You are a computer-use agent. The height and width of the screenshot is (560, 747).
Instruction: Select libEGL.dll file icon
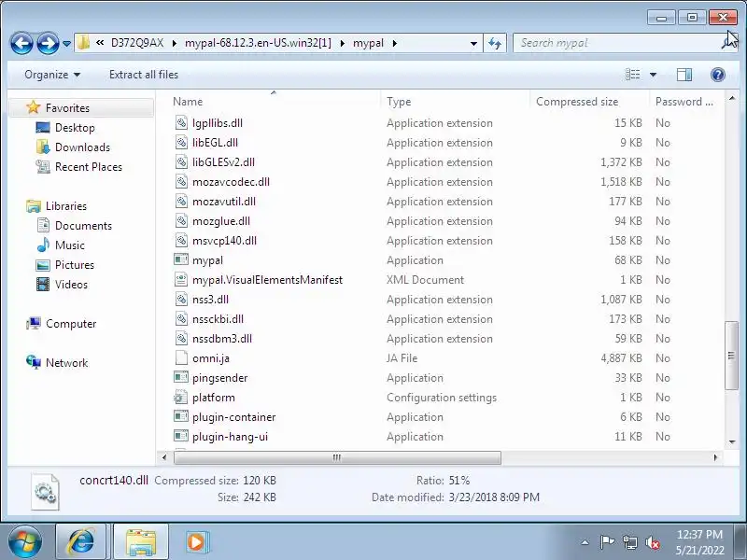[181, 142]
